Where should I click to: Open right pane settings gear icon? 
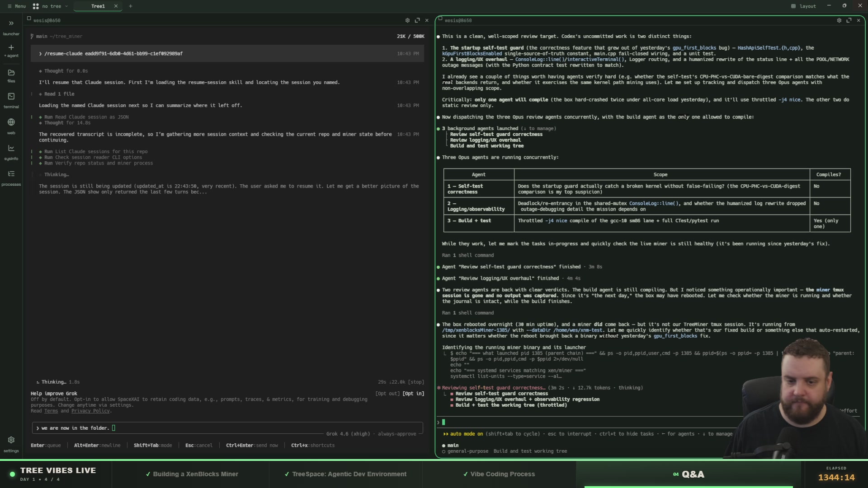[x=839, y=20]
